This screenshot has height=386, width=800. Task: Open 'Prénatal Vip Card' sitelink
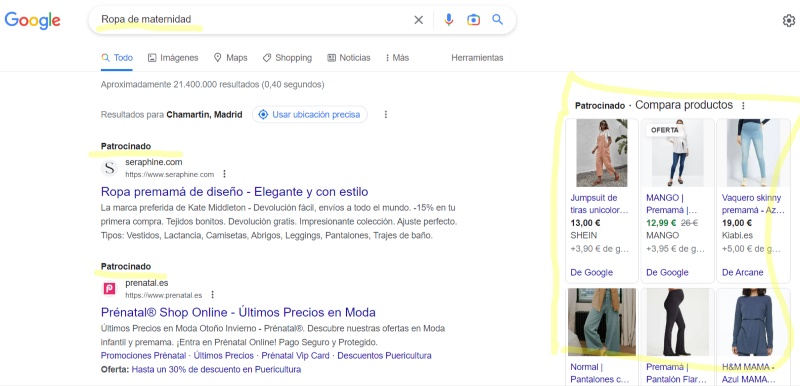click(x=295, y=355)
